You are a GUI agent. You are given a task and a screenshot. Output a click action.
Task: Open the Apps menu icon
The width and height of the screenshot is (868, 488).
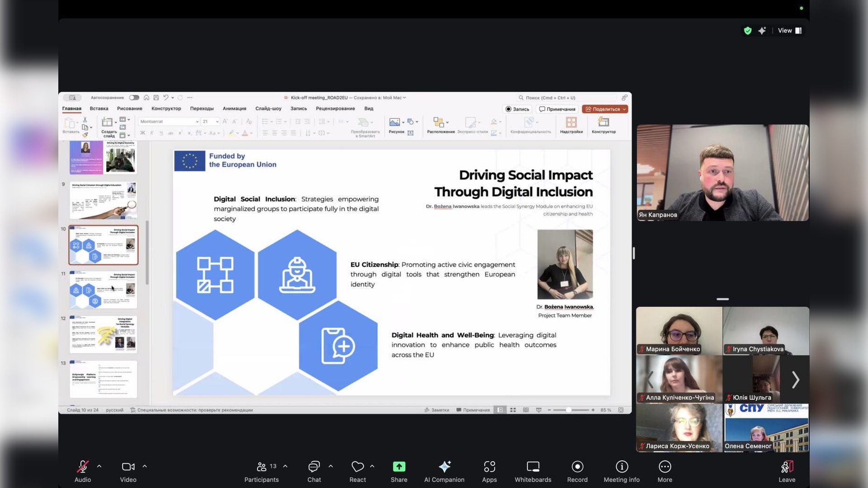pyautogui.click(x=489, y=467)
